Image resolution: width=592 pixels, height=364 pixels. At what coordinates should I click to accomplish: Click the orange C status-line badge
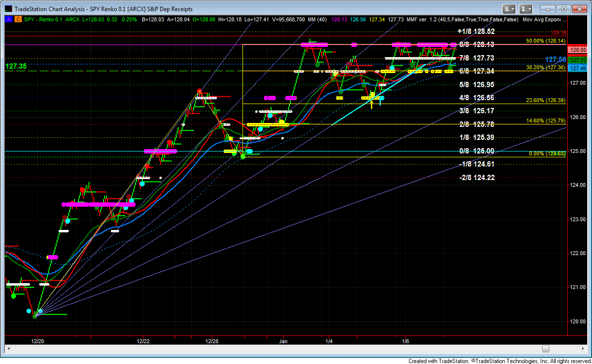pos(18,19)
